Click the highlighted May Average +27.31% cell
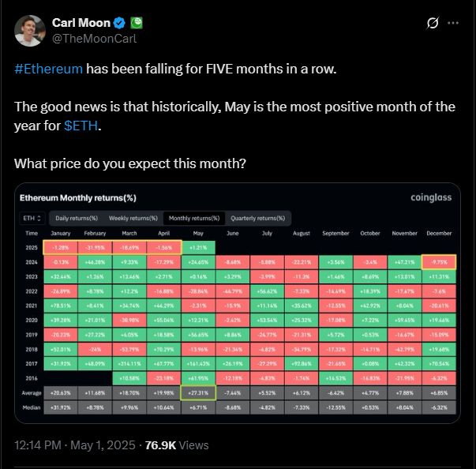The image size is (476, 469). [x=199, y=392]
